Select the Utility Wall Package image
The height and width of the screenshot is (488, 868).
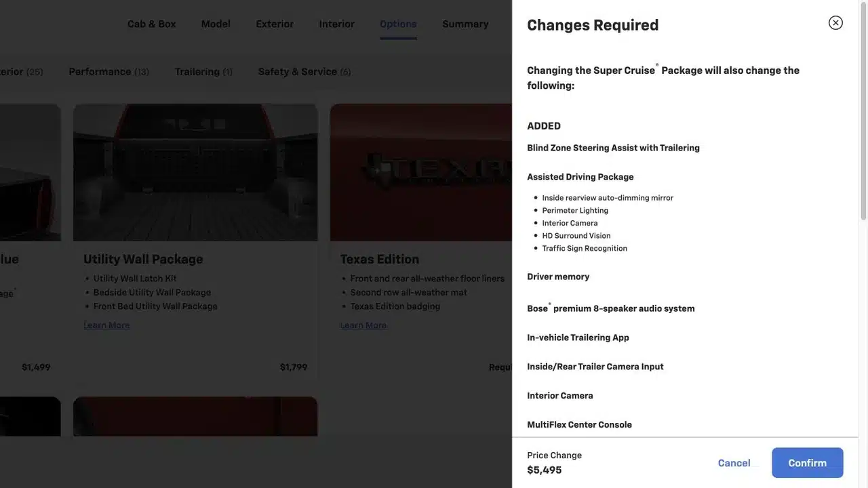point(195,172)
